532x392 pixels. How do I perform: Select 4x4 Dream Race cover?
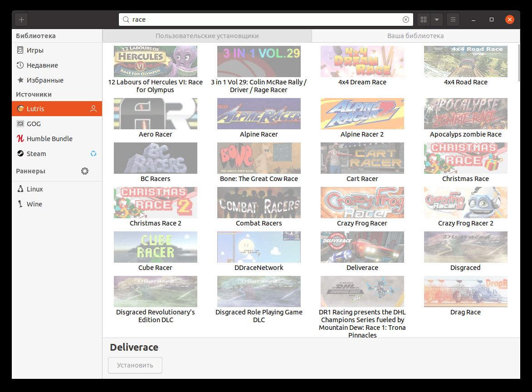pyautogui.click(x=362, y=61)
